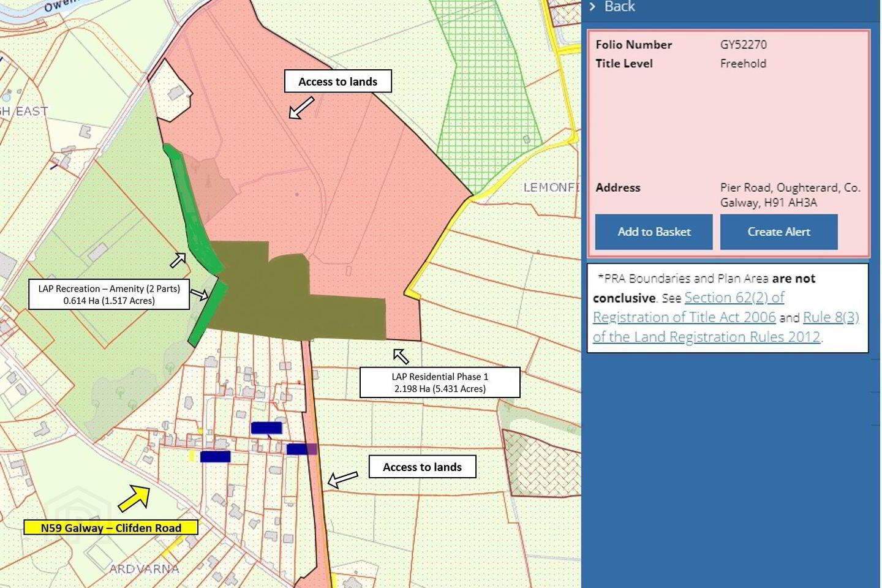Click the Back chevron arrow
Viewport: 882px width, 588px height.
(592, 7)
